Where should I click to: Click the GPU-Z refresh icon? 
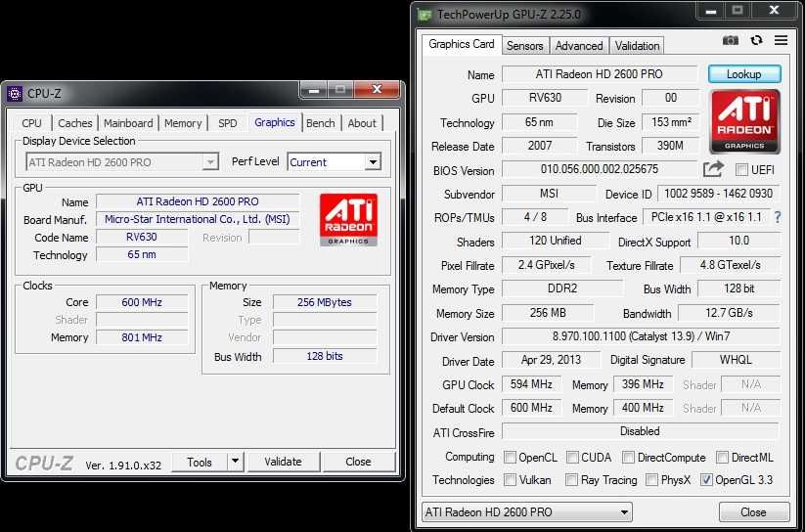(x=756, y=40)
